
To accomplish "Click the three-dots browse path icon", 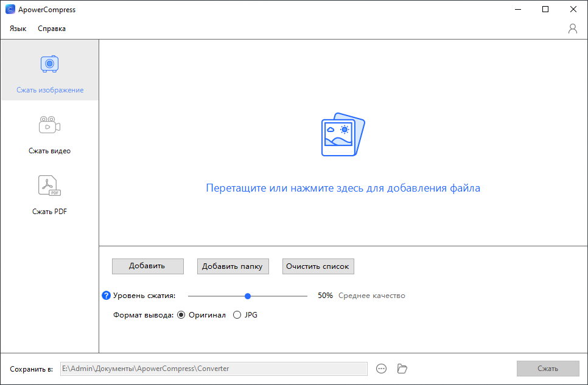I will (382, 369).
